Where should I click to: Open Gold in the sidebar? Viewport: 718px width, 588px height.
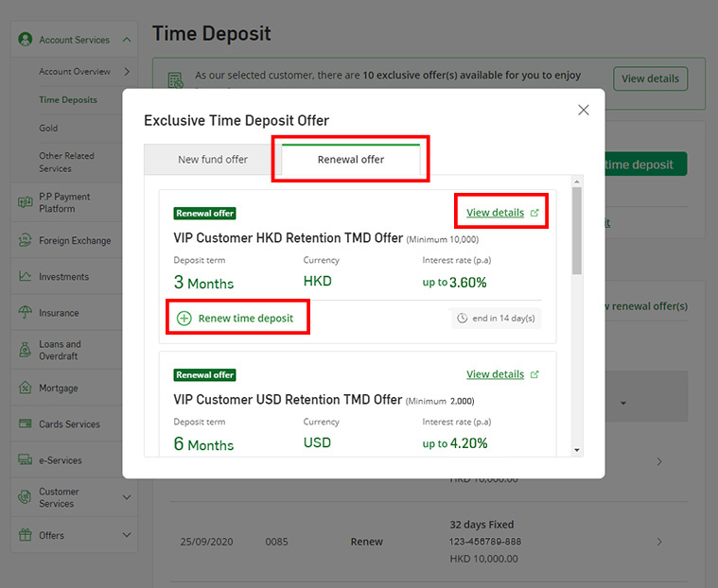[x=48, y=129]
